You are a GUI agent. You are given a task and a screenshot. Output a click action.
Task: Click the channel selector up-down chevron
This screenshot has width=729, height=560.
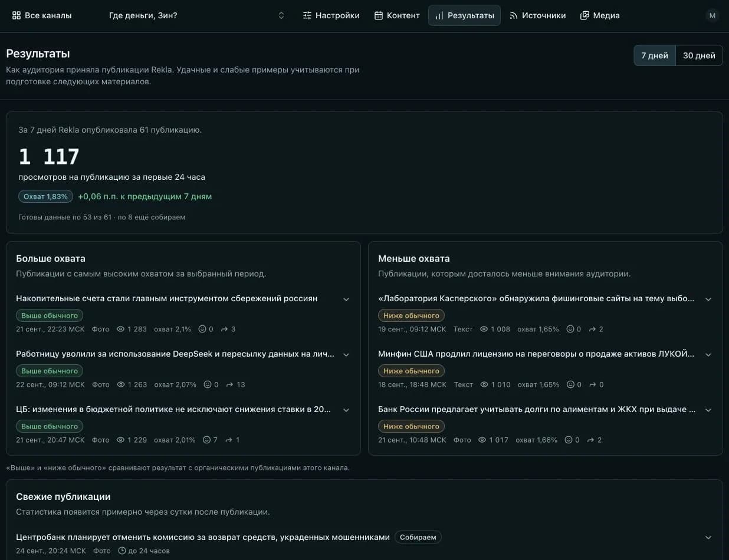(x=281, y=15)
